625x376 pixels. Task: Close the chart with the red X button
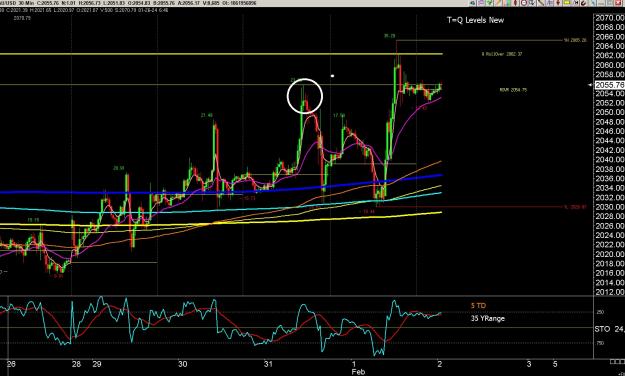point(618,2)
